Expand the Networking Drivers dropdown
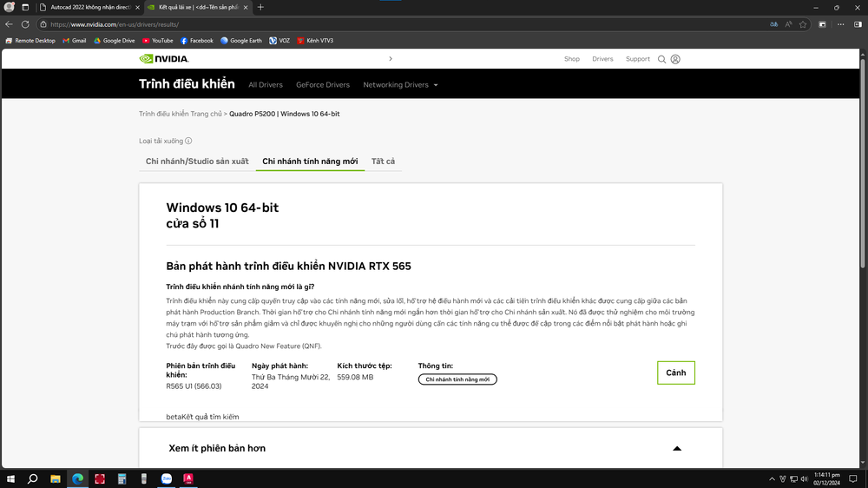 (x=400, y=85)
